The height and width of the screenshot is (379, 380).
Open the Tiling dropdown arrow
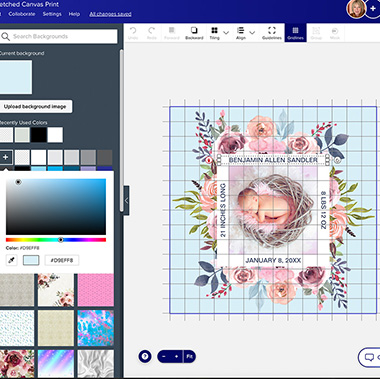click(x=226, y=33)
